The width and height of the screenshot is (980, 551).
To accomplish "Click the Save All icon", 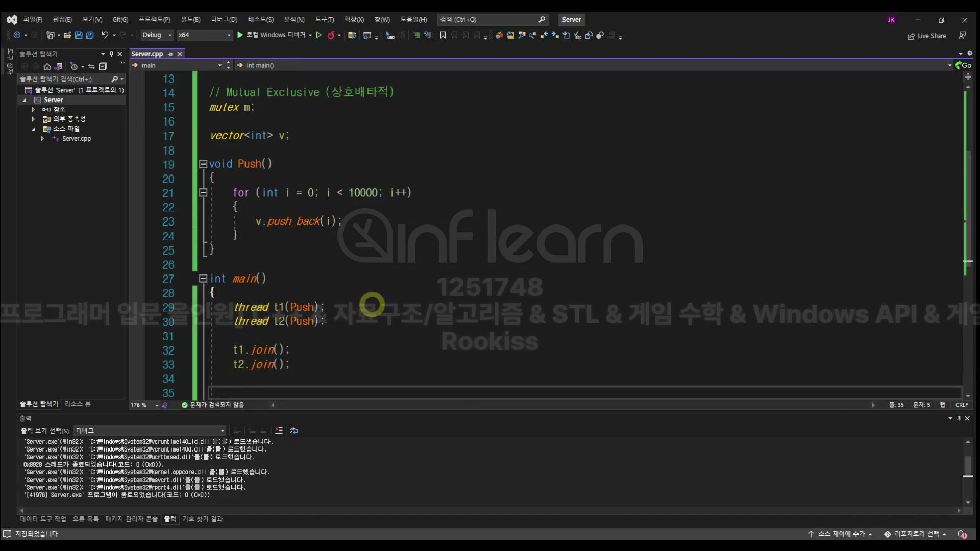I will pos(90,35).
